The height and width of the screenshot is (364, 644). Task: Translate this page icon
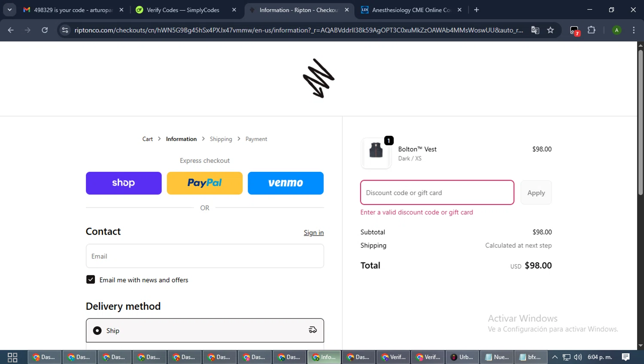click(x=535, y=30)
